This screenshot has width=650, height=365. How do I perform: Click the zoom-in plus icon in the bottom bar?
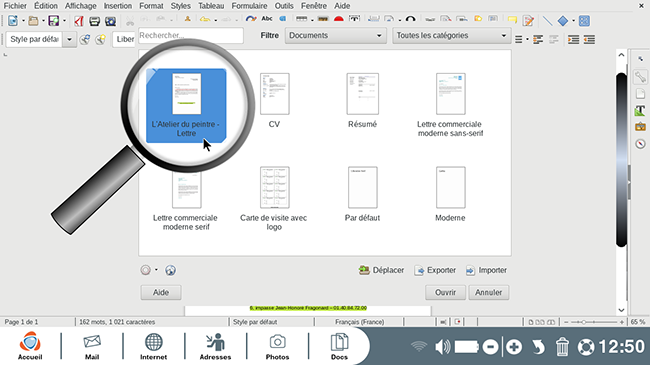point(514,347)
